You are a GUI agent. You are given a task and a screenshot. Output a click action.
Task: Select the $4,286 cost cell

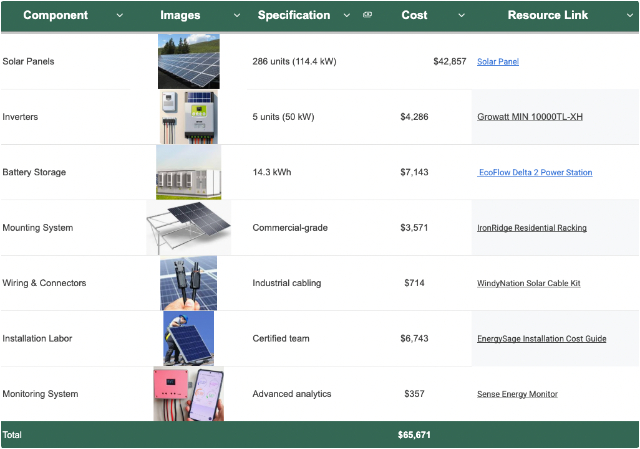(415, 117)
